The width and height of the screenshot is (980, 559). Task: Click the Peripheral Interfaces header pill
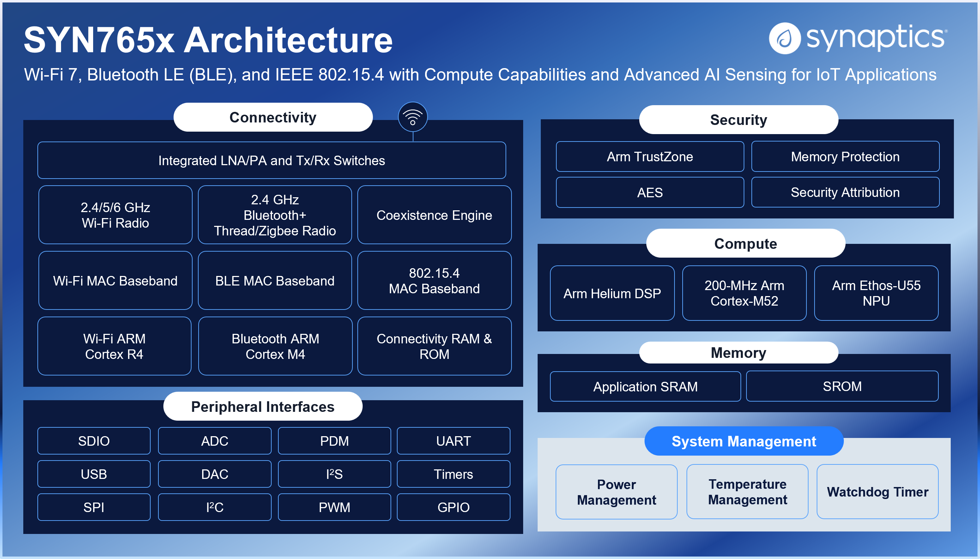coord(263,407)
